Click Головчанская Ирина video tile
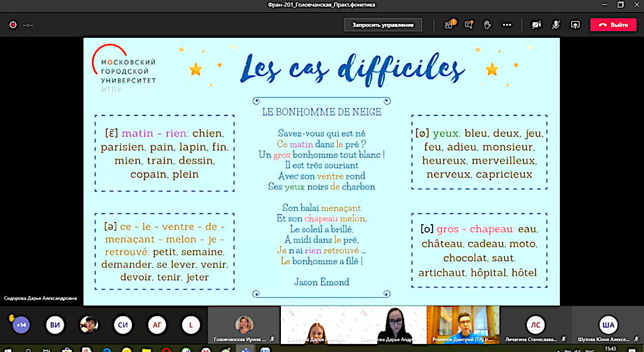This screenshot has height=352, width=644. pyautogui.click(x=244, y=325)
